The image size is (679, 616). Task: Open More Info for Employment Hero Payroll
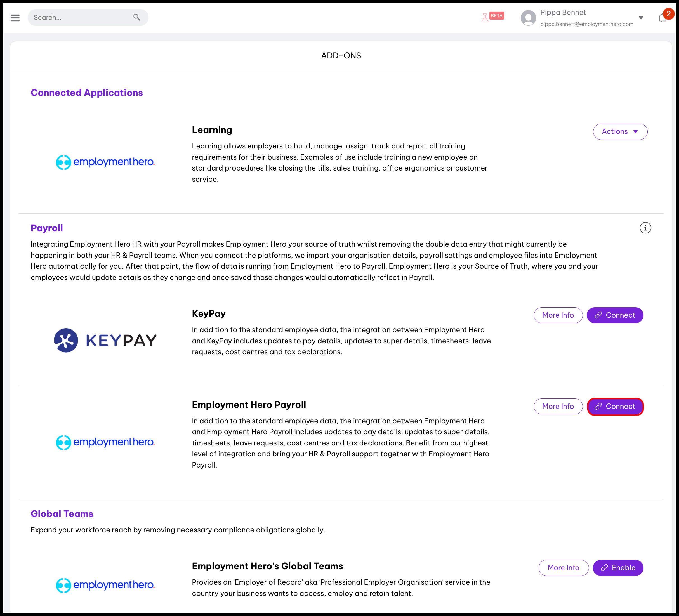(x=558, y=407)
